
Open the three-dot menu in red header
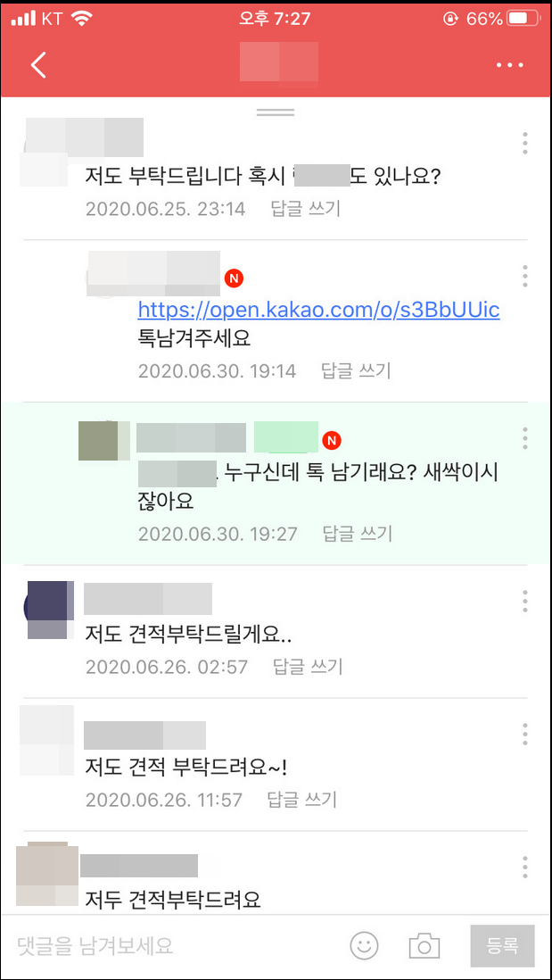[x=509, y=65]
